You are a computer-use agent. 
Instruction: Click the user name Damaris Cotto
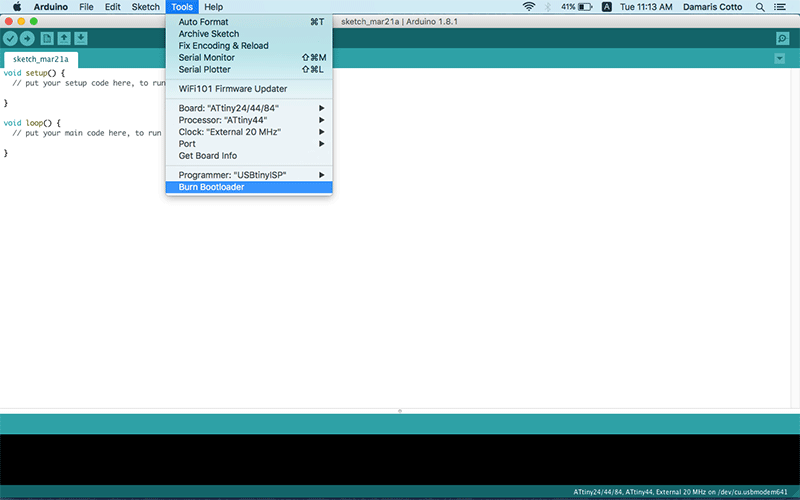coord(712,7)
